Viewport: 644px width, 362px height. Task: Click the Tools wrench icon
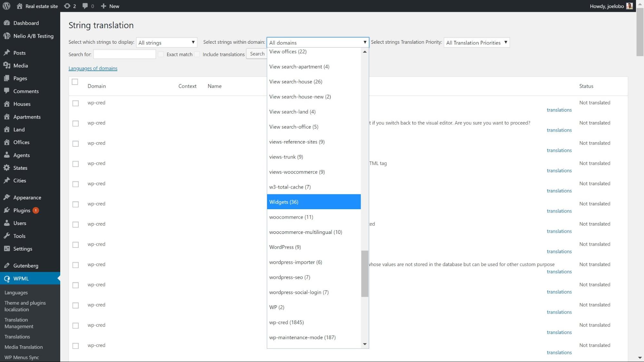[7, 236]
